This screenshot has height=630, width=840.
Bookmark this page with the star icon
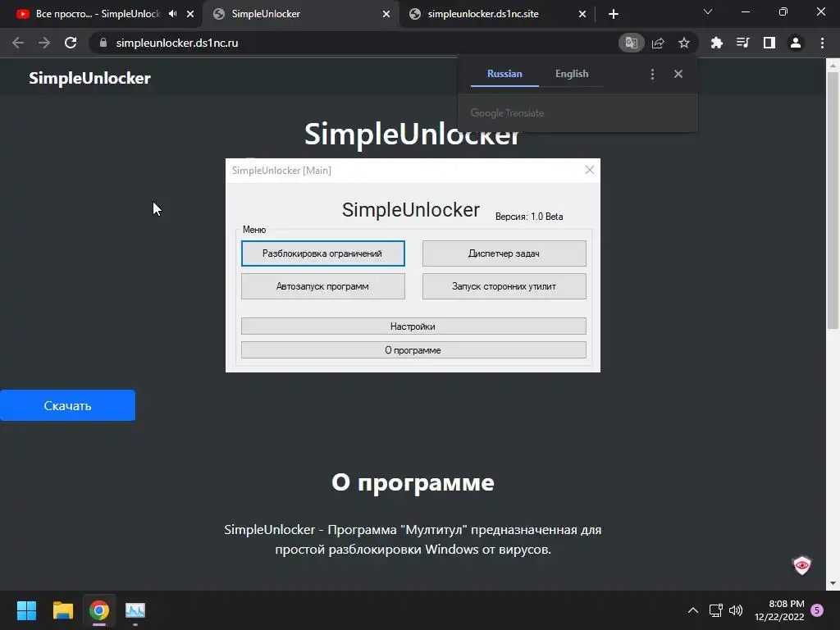coord(683,43)
